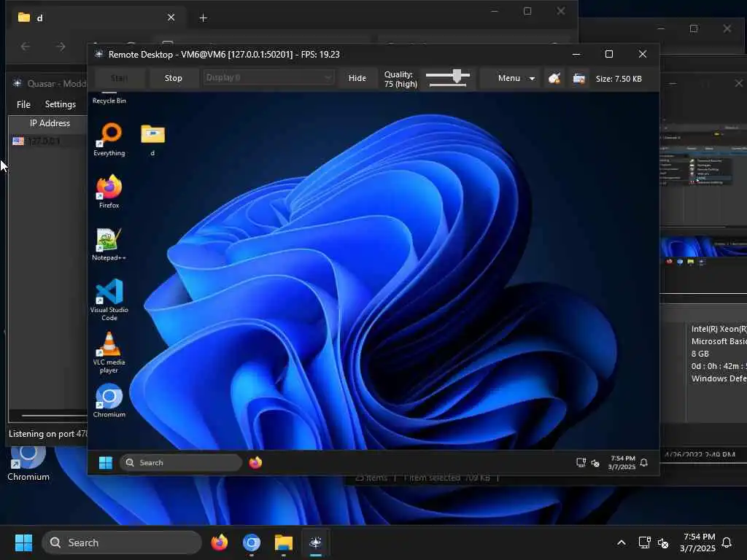
Task: Click the Size 7.50 KB label
Action: 619,79
